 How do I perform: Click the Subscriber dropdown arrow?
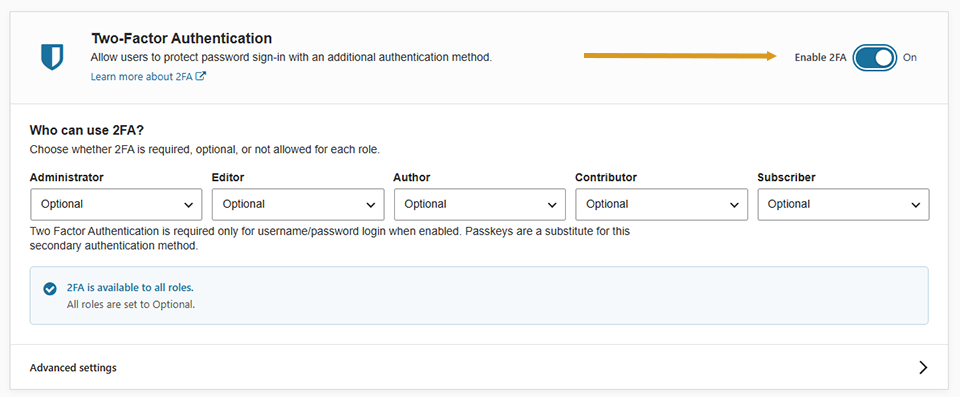pyautogui.click(x=915, y=205)
